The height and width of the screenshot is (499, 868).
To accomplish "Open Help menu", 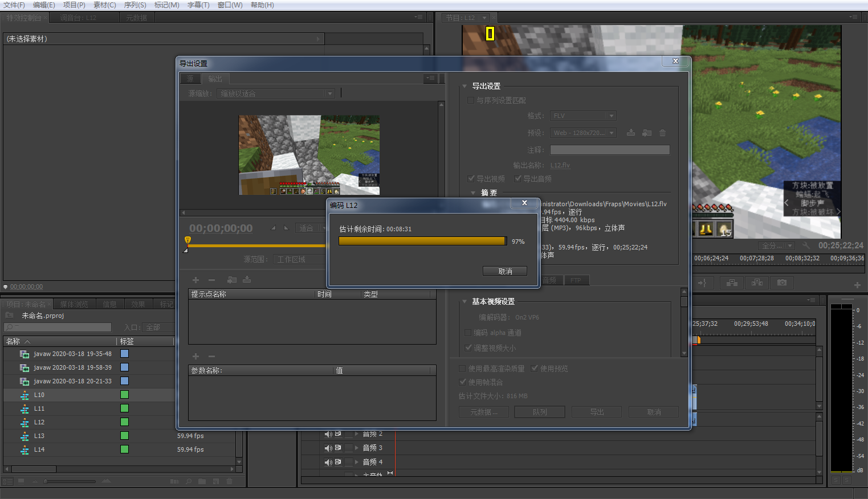I will (x=262, y=5).
